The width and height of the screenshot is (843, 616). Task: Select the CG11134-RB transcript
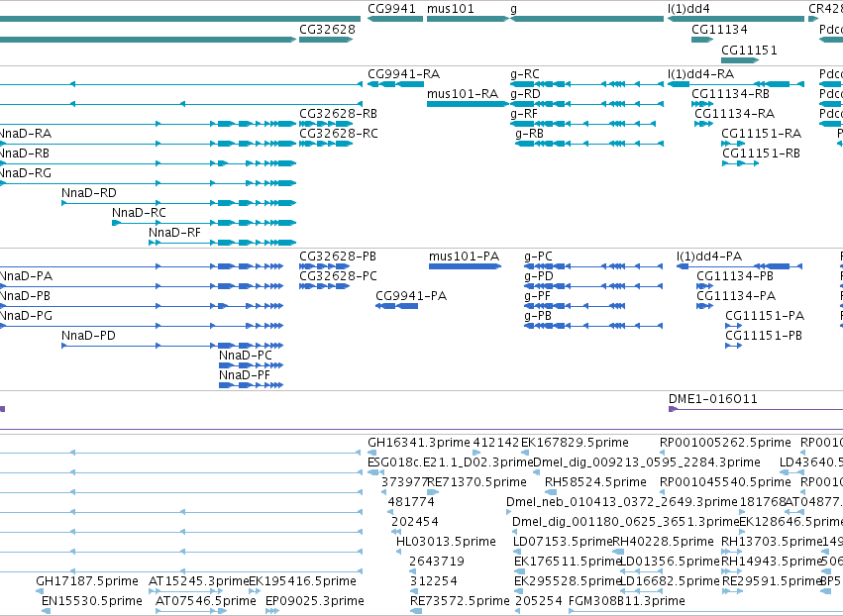pos(702,104)
